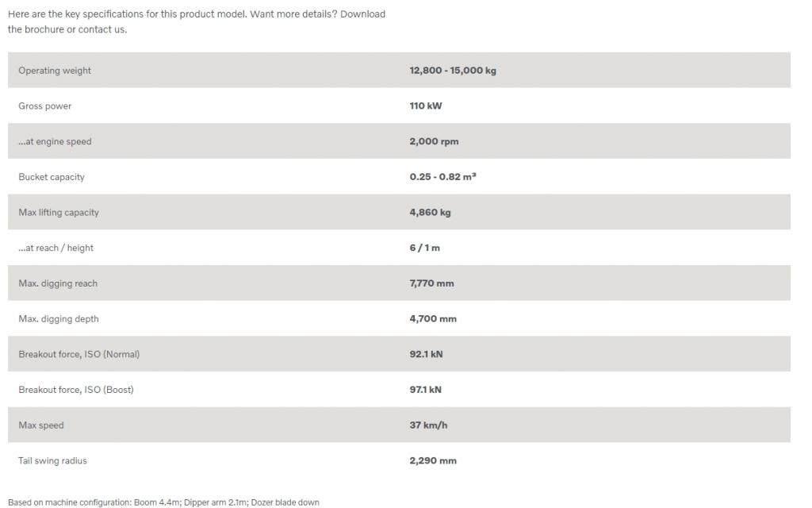Select the 2,000 rpm value
Viewport: 812px width, 508px height.
click(x=434, y=141)
